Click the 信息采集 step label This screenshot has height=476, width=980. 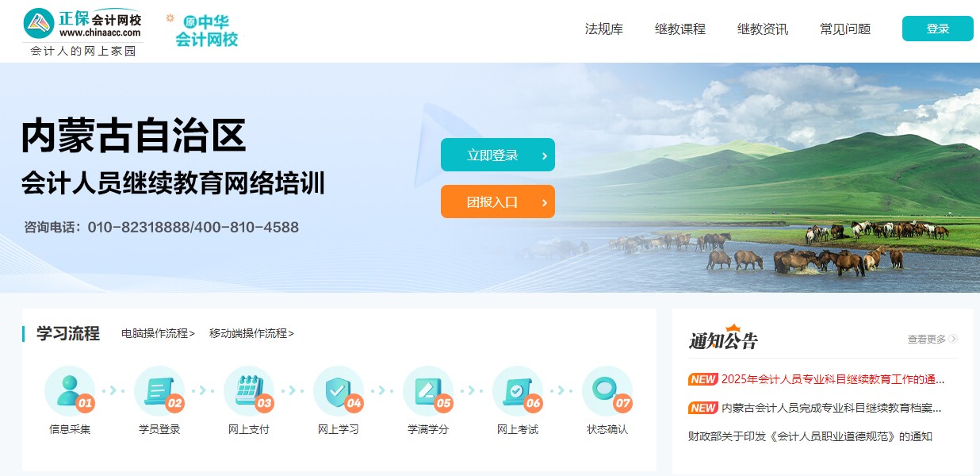click(x=70, y=429)
